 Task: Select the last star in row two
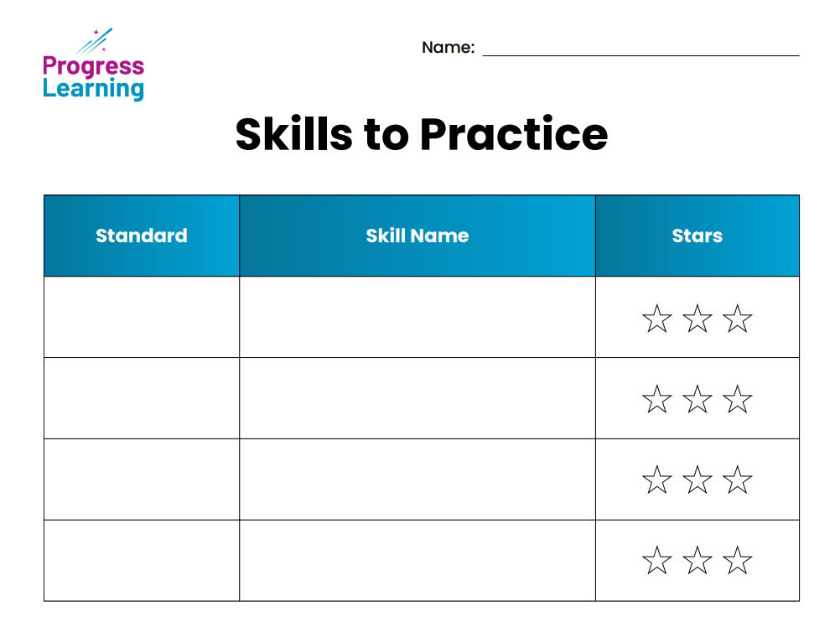click(x=737, y=400)
